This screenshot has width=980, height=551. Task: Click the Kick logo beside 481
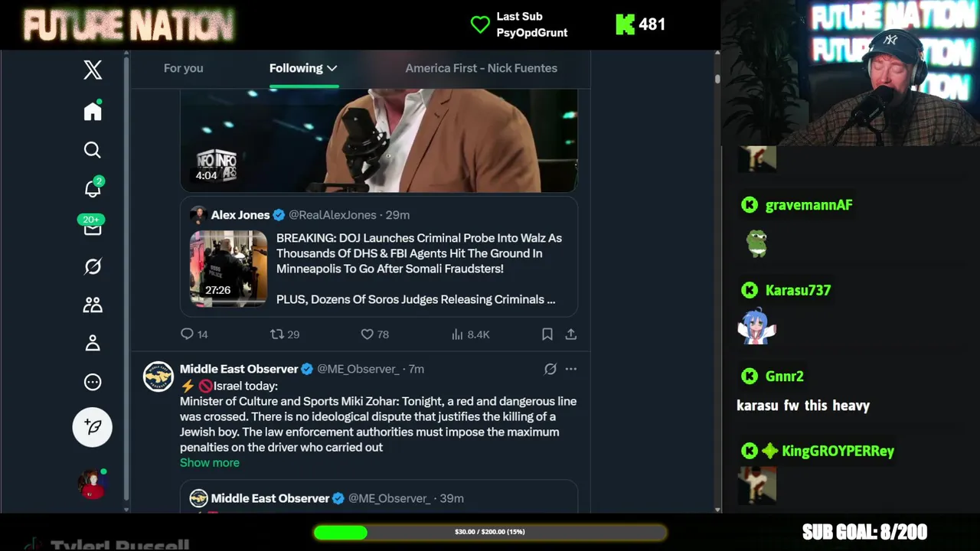tap(625, 24)
